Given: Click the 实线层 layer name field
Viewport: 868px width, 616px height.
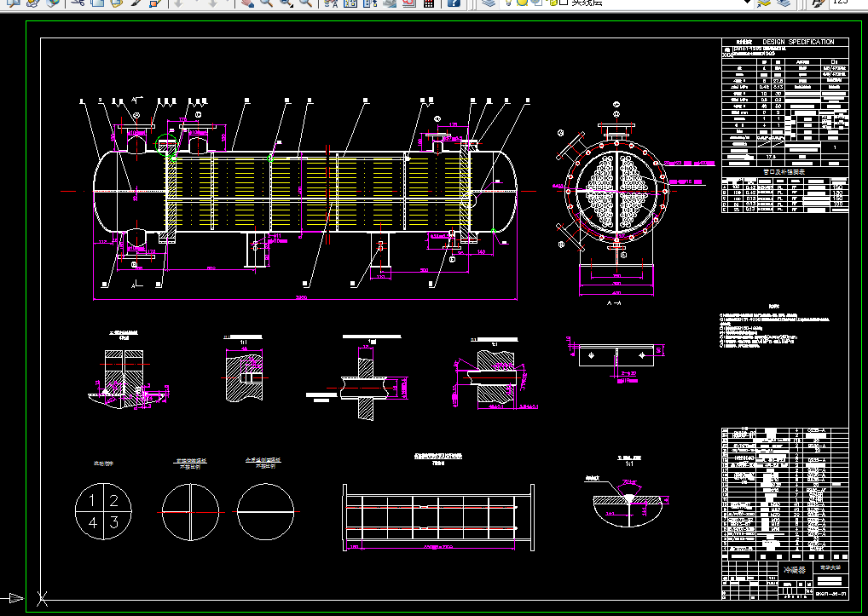Looking at the screenshot, I should [x=587, y=3].
